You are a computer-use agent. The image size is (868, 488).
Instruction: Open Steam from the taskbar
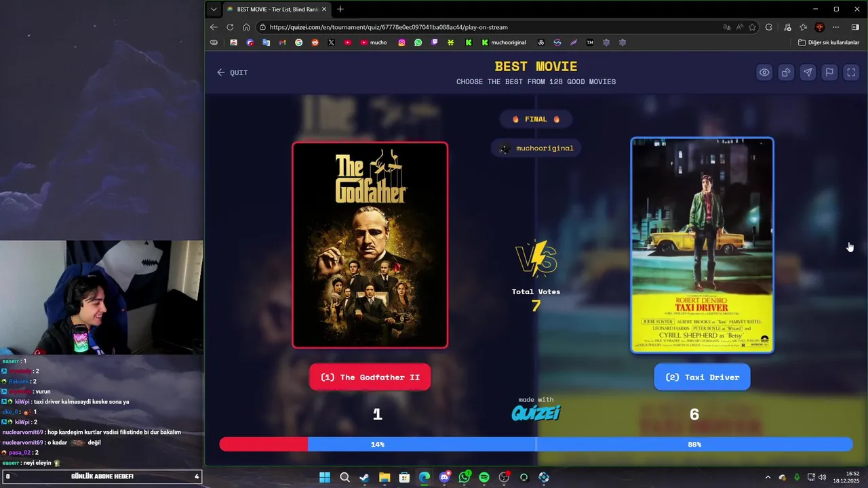pyautogui.click(x=364, y=477)
